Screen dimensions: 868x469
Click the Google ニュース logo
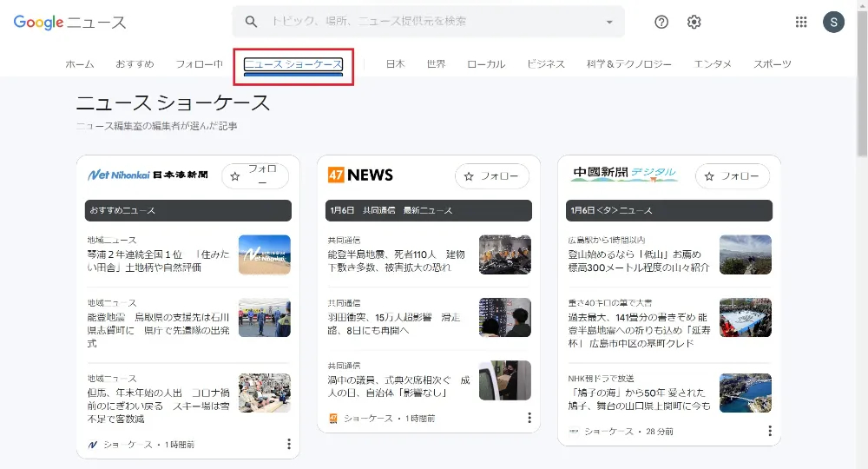(x=69, y=23)
